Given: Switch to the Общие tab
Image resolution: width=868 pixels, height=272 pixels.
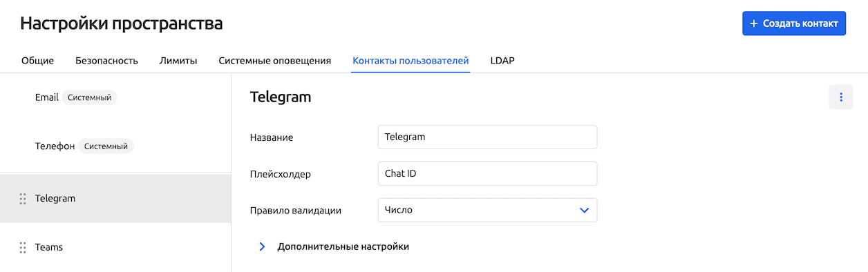Looking at the screenshot, I should pyautogui.click(x=37, y=61).
